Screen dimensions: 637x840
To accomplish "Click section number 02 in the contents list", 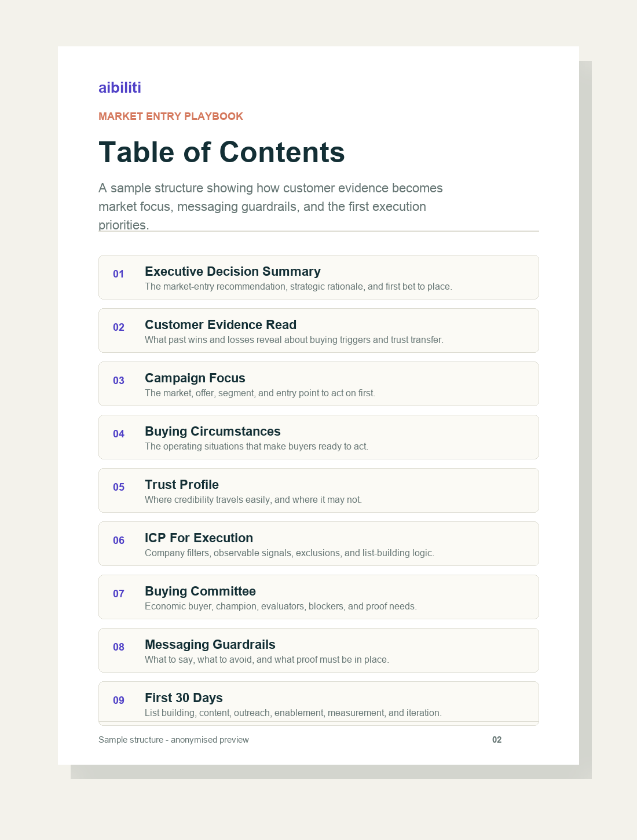I will tap(119, 327).
